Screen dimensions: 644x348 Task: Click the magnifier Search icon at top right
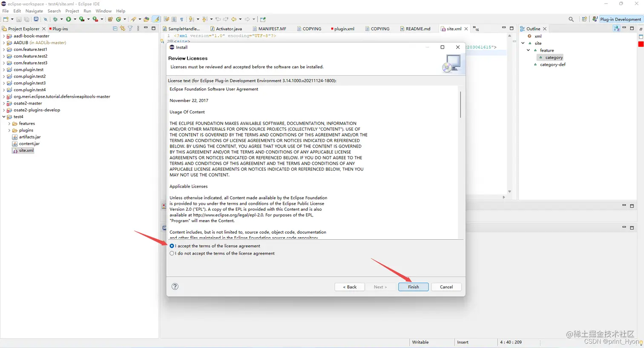(x=571, y=19)
